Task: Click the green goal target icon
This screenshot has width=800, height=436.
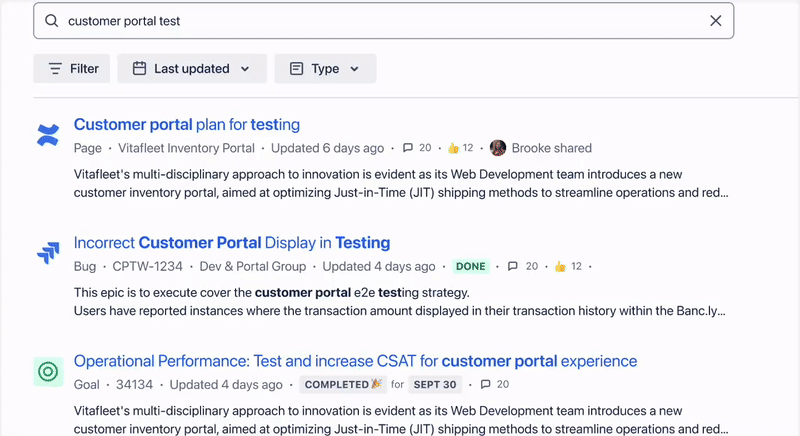Action: point(48,371)
